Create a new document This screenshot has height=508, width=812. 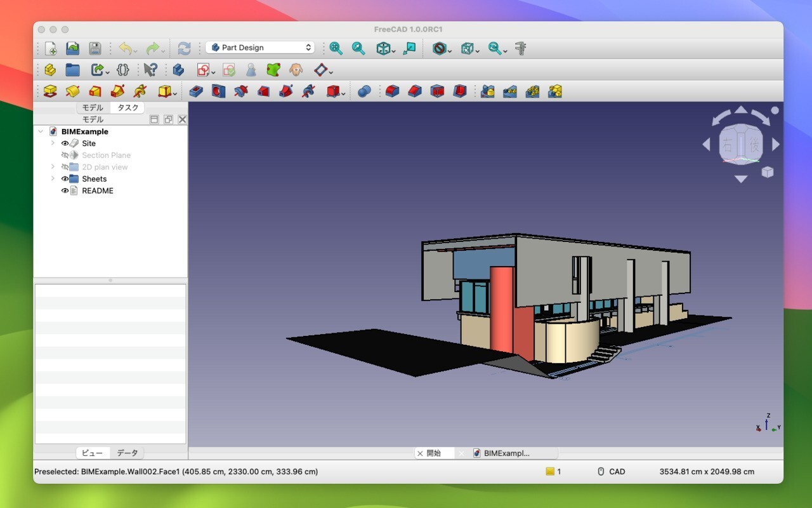click(x=50, y=48)
